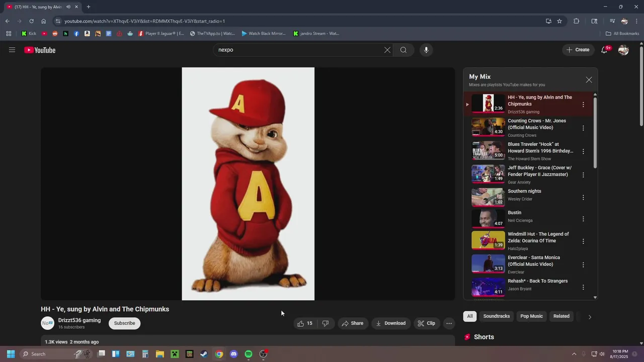Image resolution: width=644 pixels, height=362 pixels.
Task: Open Spotify from the taskbar
Action: (x=249, y=354)
